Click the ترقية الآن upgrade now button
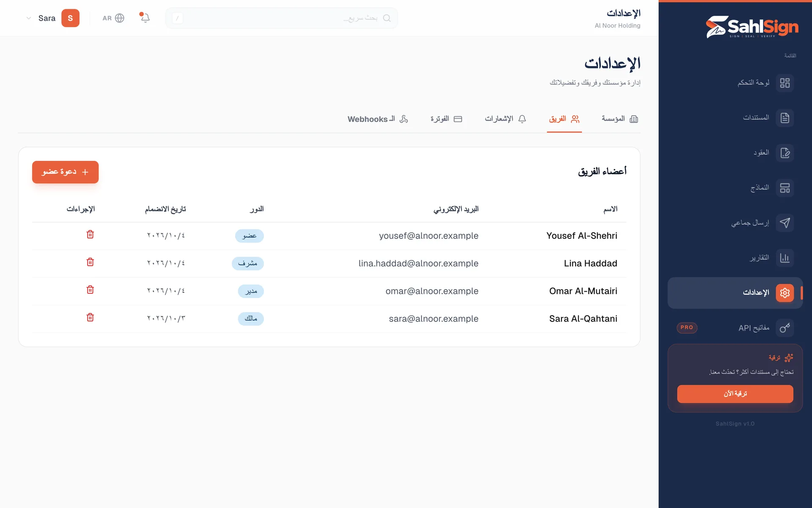This screenshot has width=812, height=508. 735,394
